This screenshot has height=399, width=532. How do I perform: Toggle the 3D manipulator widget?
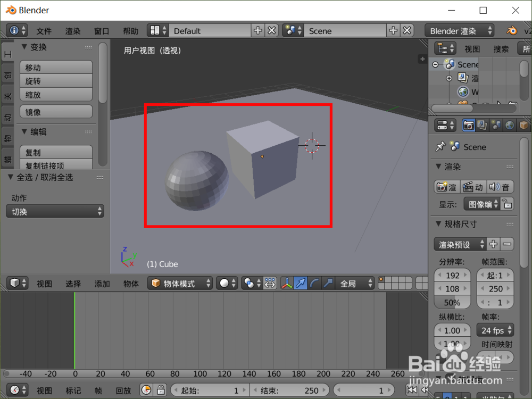click(x=287, y=283)
